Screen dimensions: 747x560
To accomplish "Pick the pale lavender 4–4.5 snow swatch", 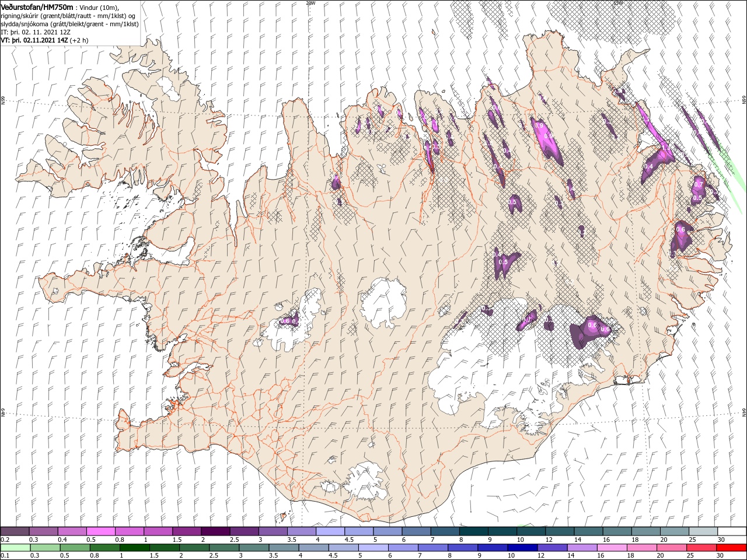I will point(330,531).
